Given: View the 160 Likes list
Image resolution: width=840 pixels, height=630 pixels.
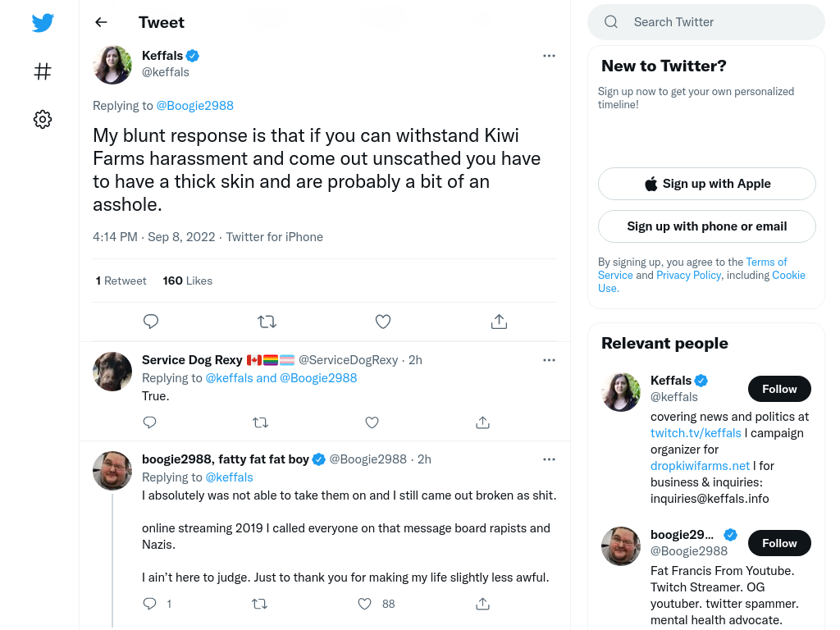Looking at the screenshot, I should [188, 281].
